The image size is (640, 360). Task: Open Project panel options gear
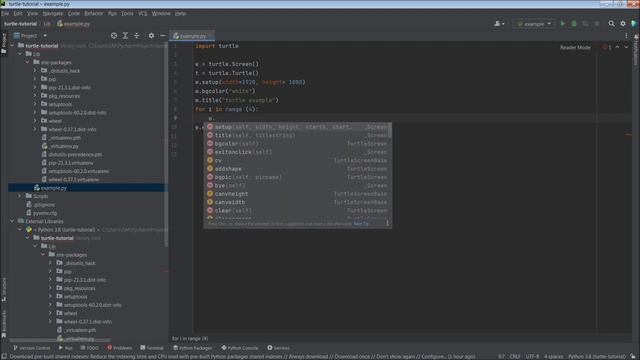[151, 36]
